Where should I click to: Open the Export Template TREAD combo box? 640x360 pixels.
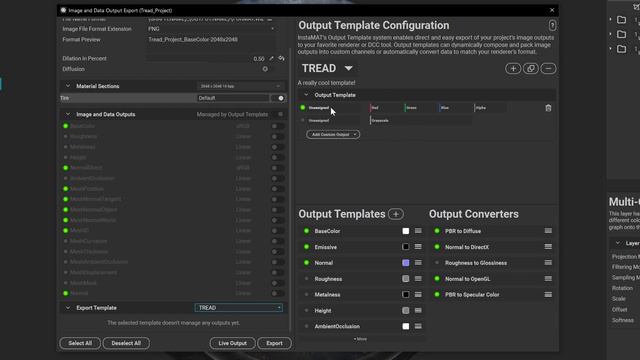pos(239,308)
